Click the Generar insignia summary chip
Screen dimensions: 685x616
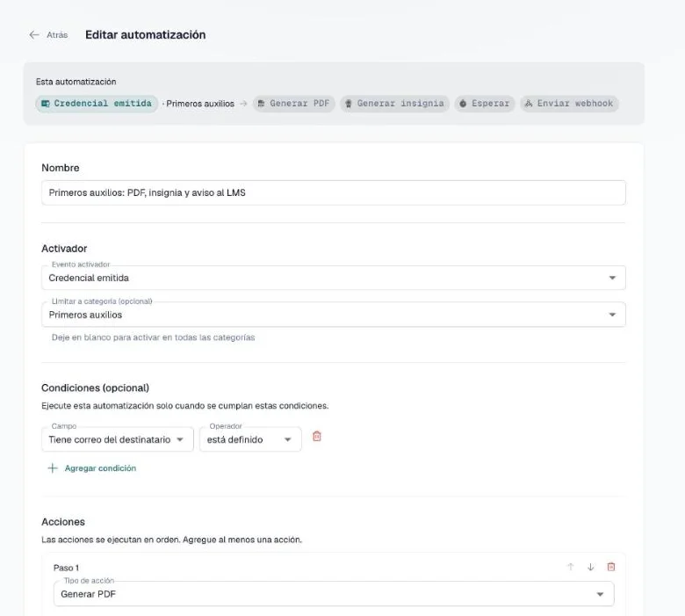click(x=394, y=104)
